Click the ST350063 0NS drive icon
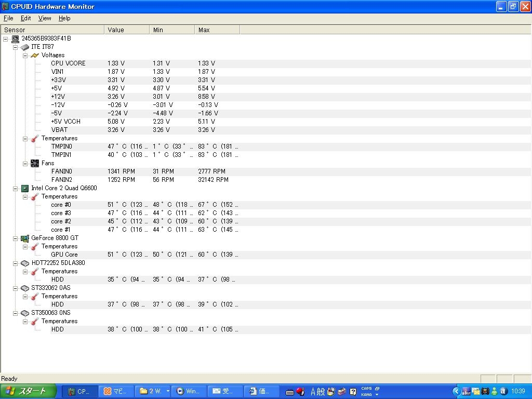 tap(25, 313)
